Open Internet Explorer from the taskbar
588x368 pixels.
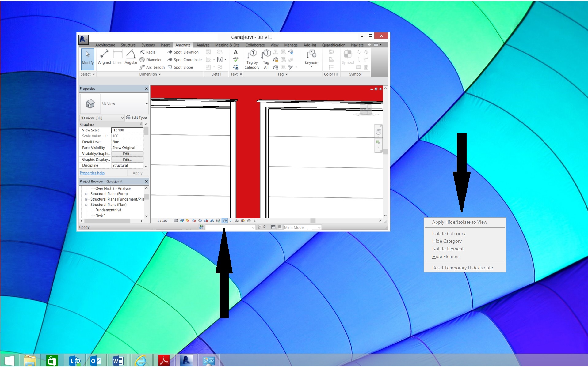pos(141,361)
